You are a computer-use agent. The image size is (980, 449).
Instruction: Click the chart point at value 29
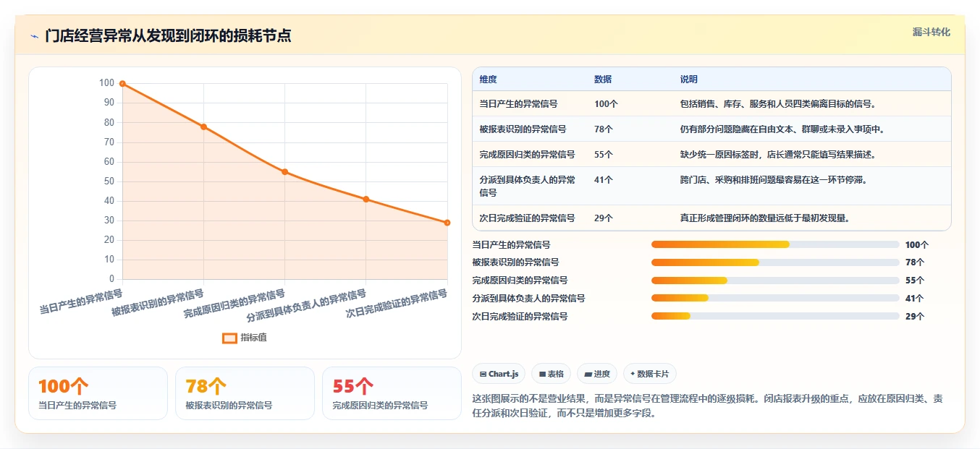pyautogui.click(x=447, y=223)
